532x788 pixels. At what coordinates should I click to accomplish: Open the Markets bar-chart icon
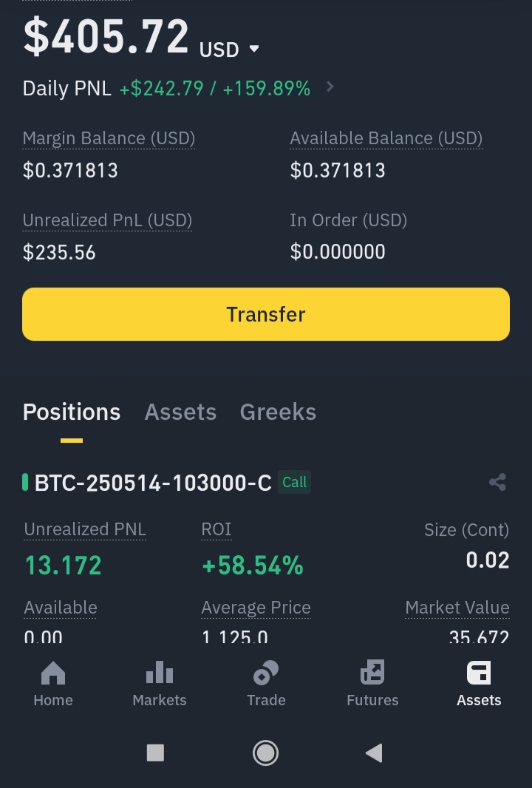click(160, 673)
